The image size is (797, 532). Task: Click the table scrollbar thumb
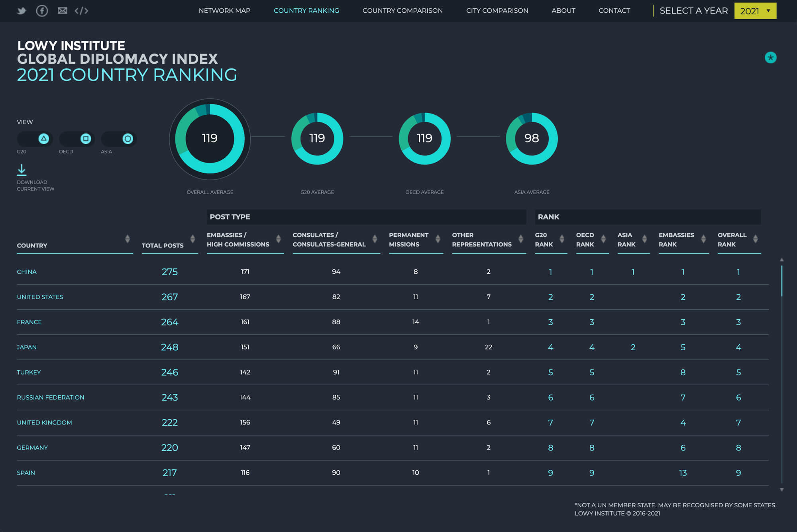click(781, 281)
